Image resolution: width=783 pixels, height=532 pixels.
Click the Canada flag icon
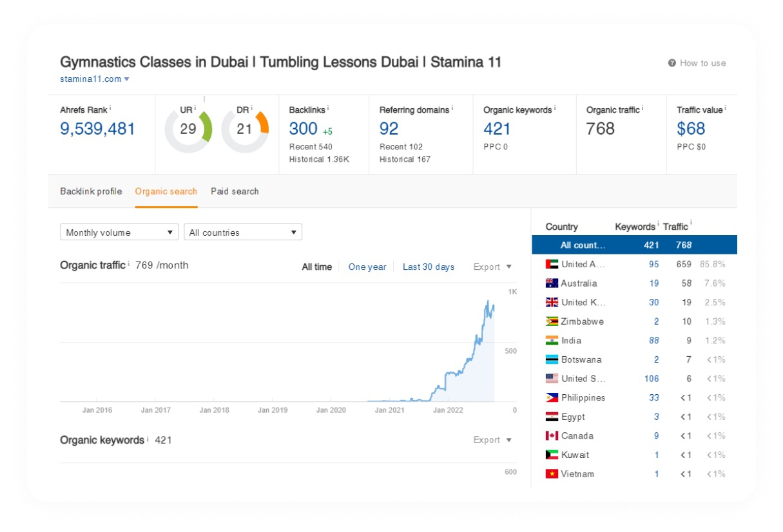point(552,435)
